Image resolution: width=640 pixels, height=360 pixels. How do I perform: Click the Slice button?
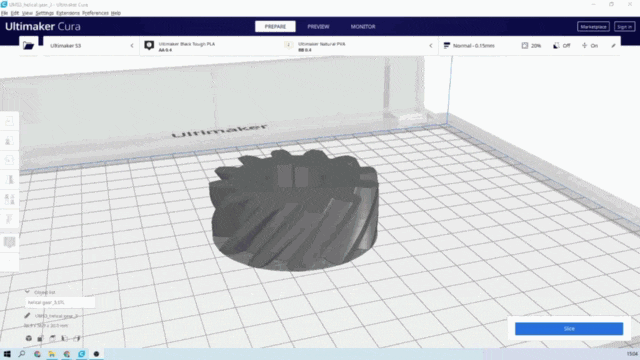[x=569, y=329]
